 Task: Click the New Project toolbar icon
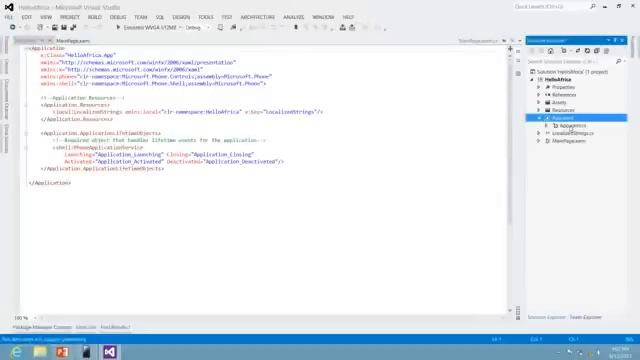point(40,27)
